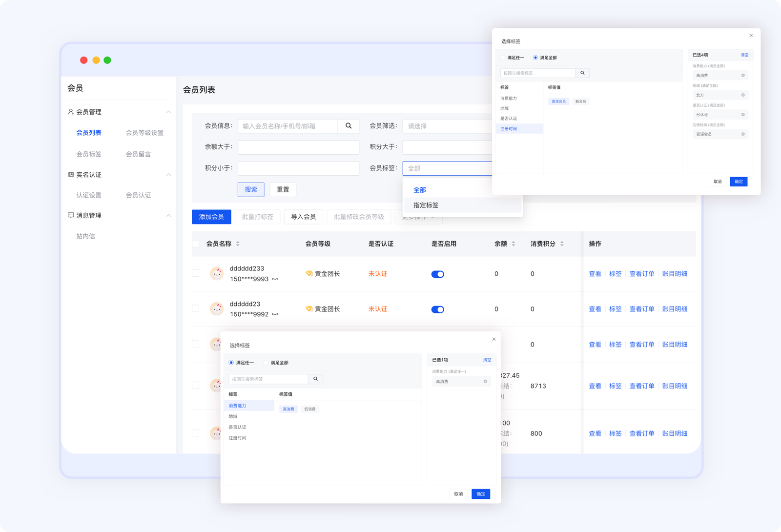
Task: Check the select-all checkbox in table header
Action: coord(196,244)
